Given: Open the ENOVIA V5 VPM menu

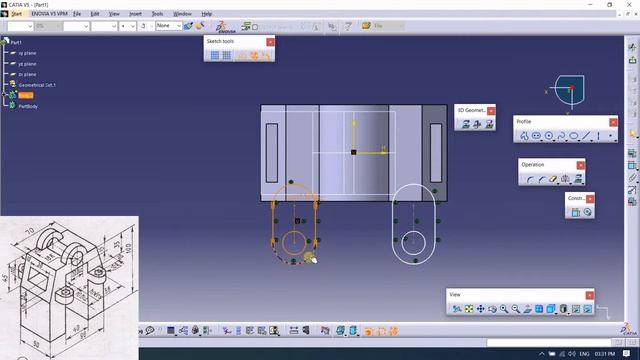Looking at the screenshot, I should tap(49, 14).
